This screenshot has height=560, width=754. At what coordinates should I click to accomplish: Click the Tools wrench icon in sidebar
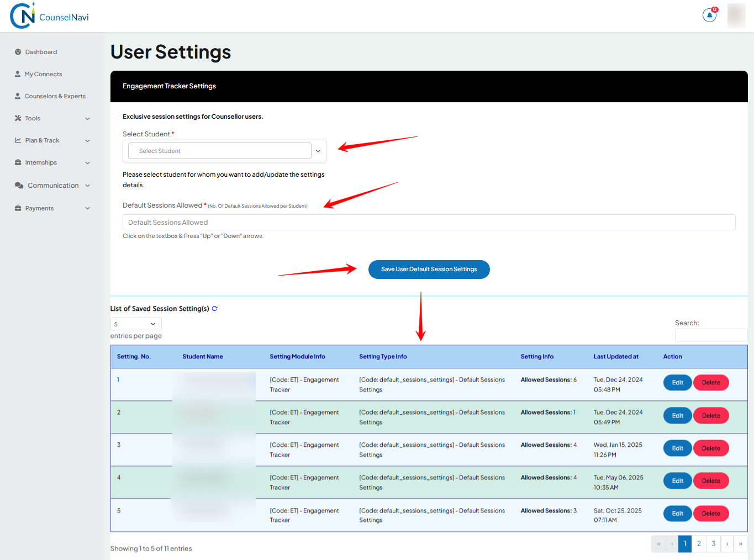[17, 118]
